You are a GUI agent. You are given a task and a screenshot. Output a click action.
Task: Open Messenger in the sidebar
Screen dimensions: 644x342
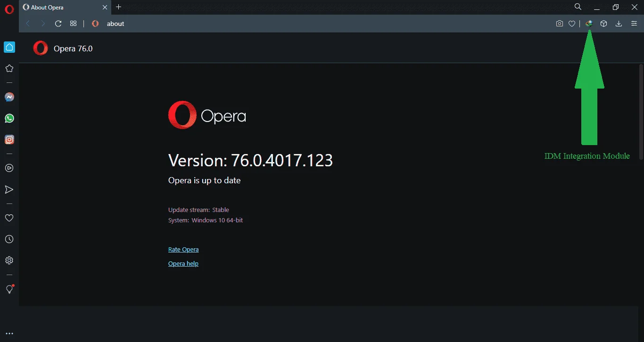point(9,97)
